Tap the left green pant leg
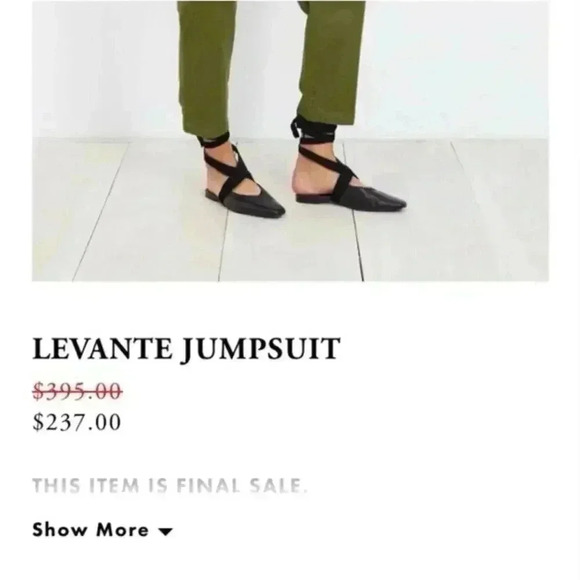This screenshot has height=580, width=580. click(x=206, y=67)
